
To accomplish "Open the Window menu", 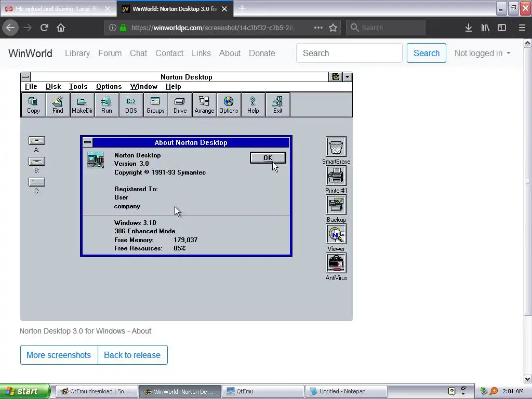I will coord(144,87).
